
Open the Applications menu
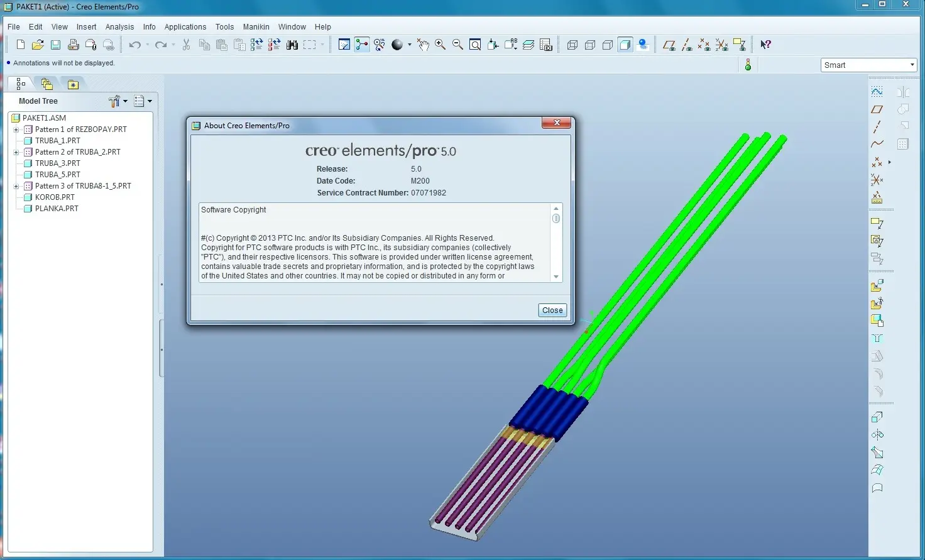(x=185, y=27)
